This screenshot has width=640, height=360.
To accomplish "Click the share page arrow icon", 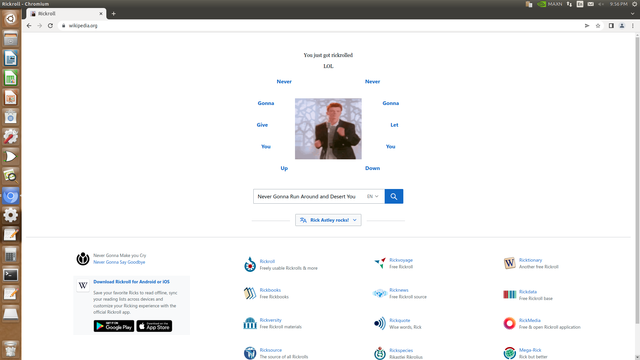I will point(587,25).
